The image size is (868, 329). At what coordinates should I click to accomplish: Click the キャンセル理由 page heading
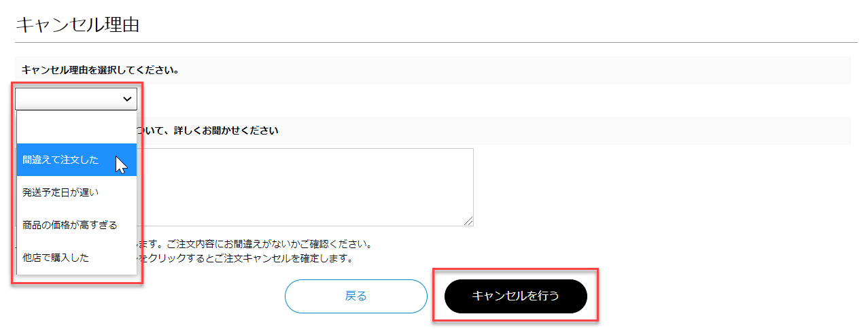click(77, 24)
